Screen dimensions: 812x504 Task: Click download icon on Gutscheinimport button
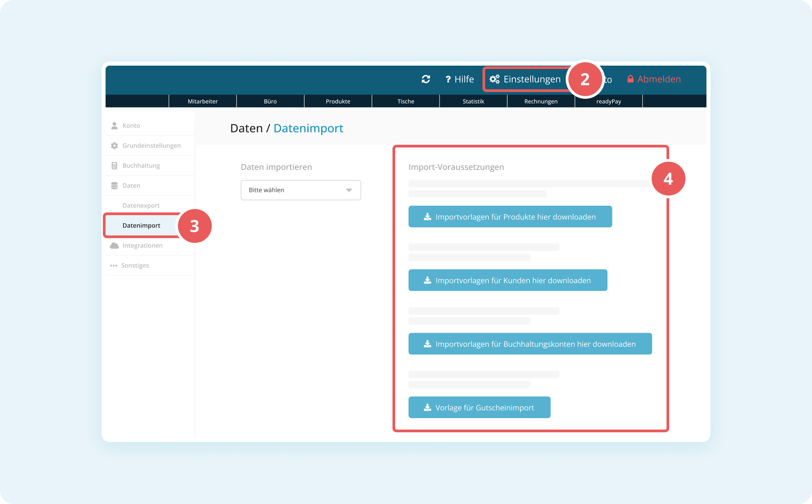(428, 407)
